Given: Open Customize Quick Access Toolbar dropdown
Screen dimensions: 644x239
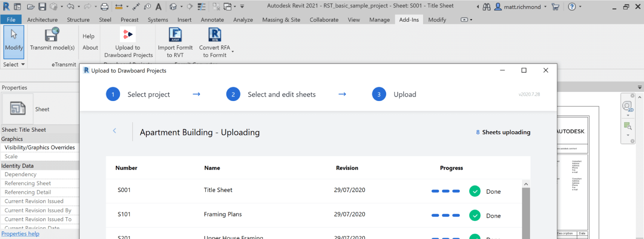Looking at the screenshot, I should (242, 6).
